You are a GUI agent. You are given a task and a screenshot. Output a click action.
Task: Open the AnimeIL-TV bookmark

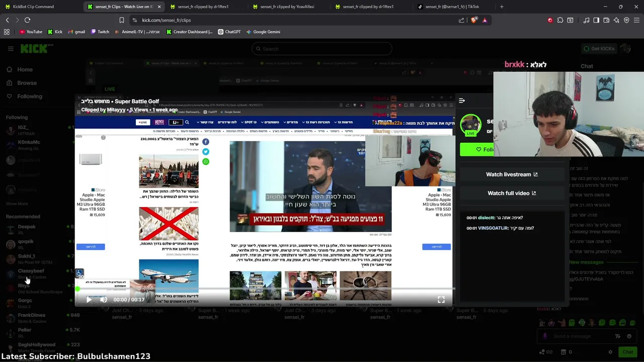[137, 32]
